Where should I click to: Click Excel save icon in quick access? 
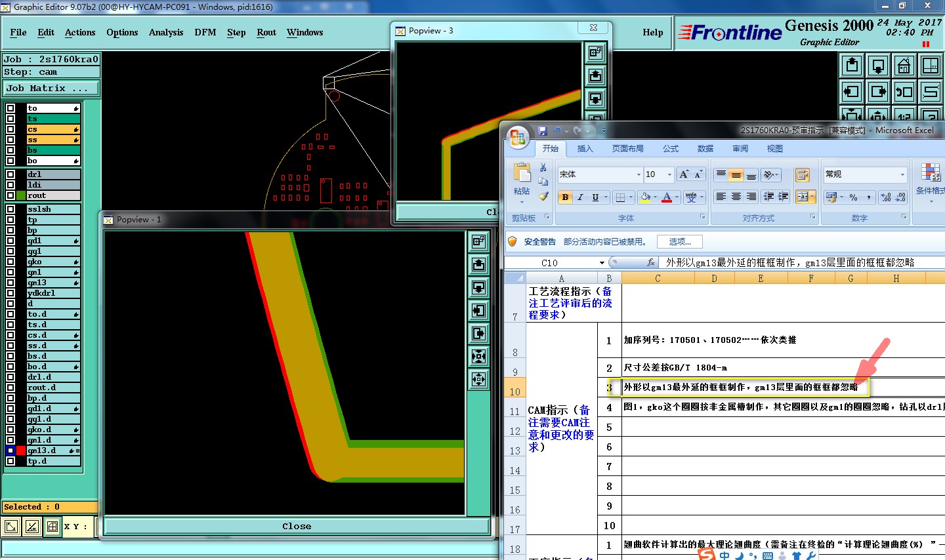click(542, 131)
